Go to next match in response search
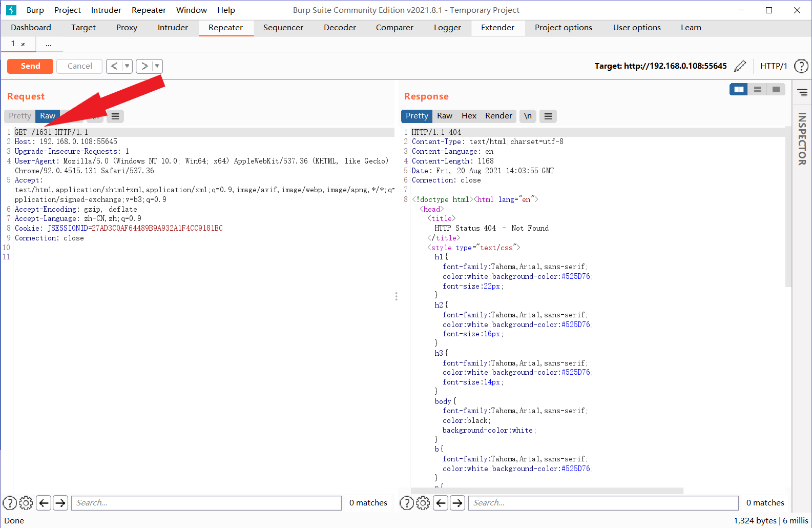Screen dimensions: 812x528 (x=457, y=503)
